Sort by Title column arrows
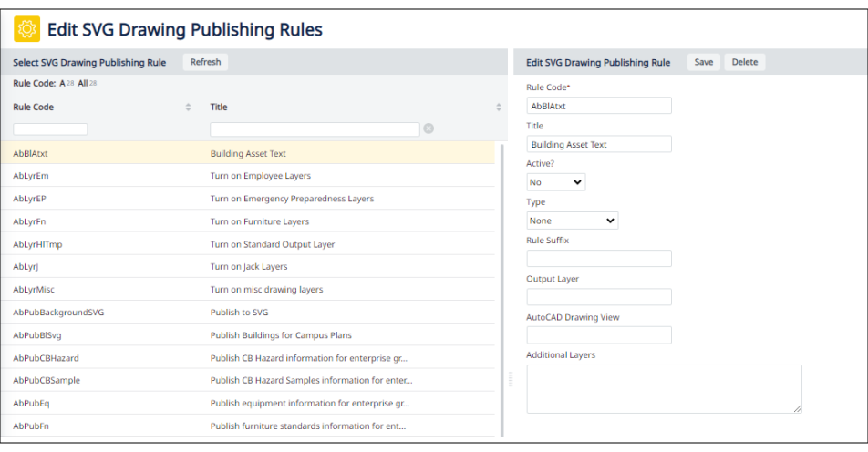Viewport: 868px width, 452px height. pos(499,108)
